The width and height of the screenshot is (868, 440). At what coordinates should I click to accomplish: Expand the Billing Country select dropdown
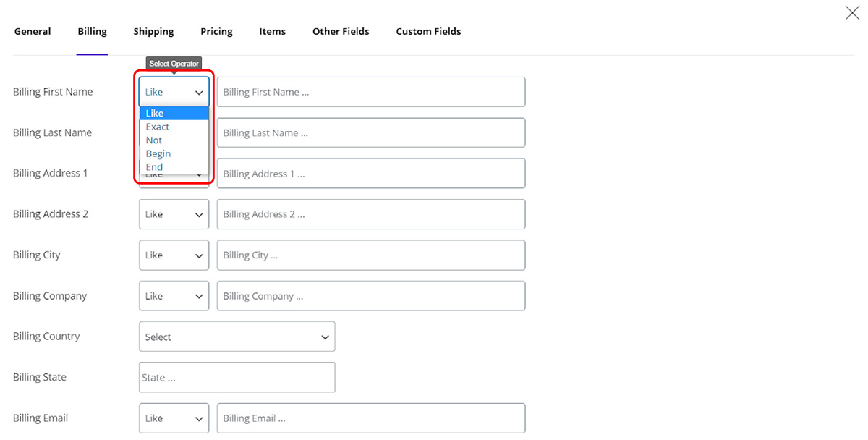point(237,337)
